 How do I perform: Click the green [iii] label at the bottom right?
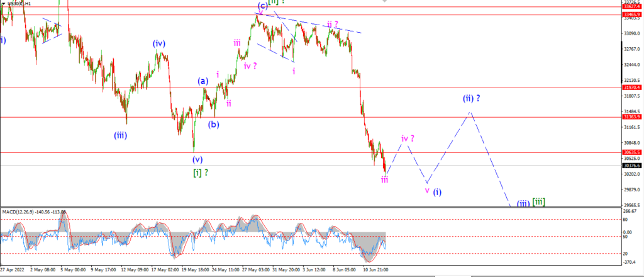[x=538, y=202]
